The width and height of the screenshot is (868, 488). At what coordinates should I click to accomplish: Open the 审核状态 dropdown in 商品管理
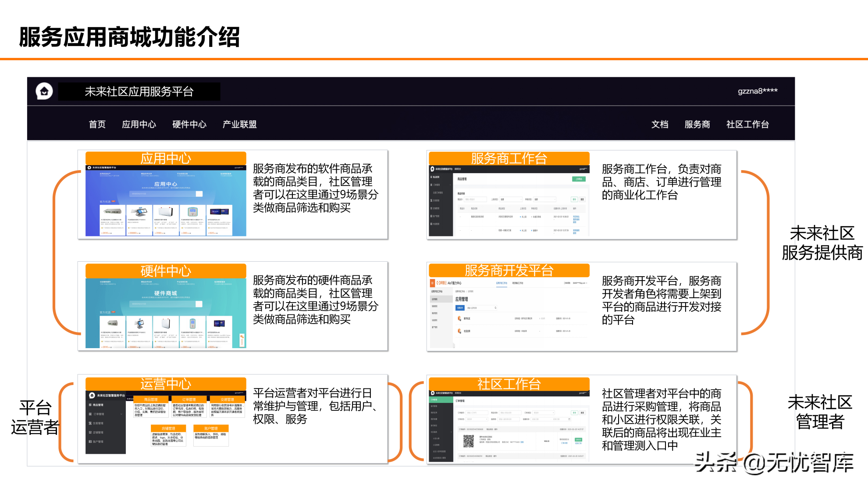tap(544, 199)
